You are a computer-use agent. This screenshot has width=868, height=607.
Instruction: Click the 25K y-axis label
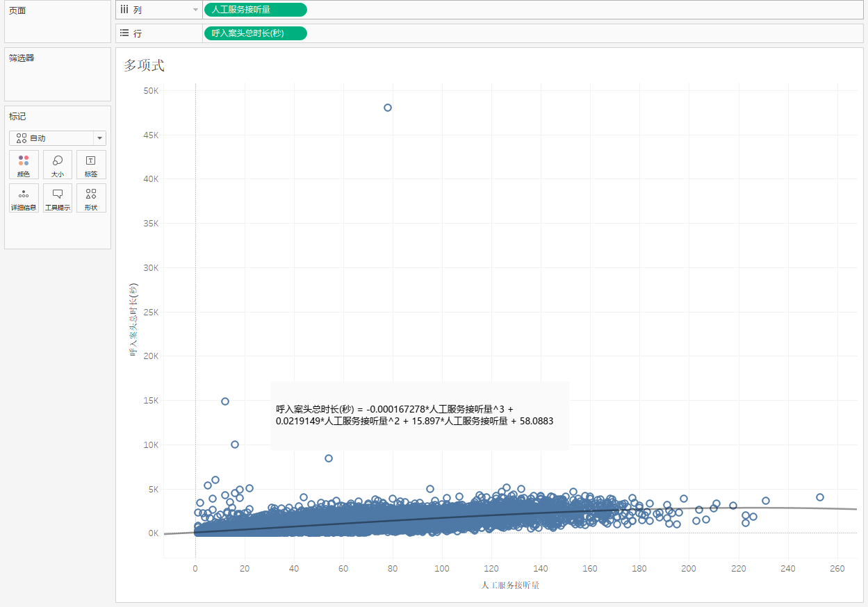point(152,313)
